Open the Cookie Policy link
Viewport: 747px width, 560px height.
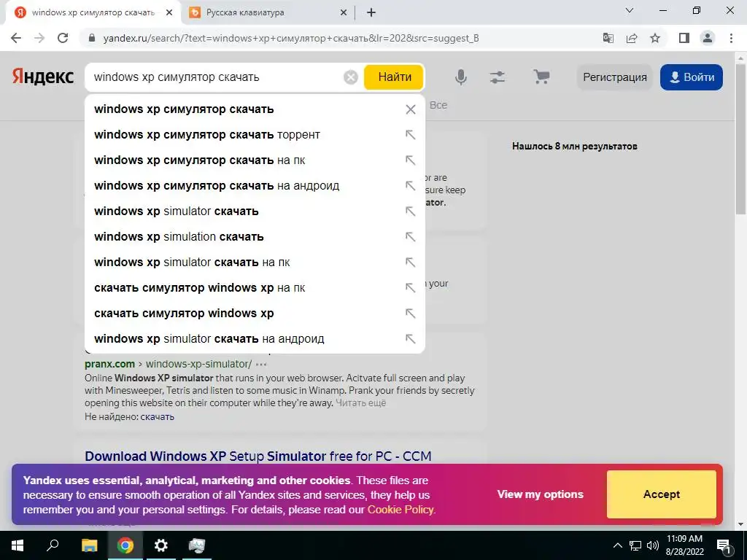click(x=400, y=510)
